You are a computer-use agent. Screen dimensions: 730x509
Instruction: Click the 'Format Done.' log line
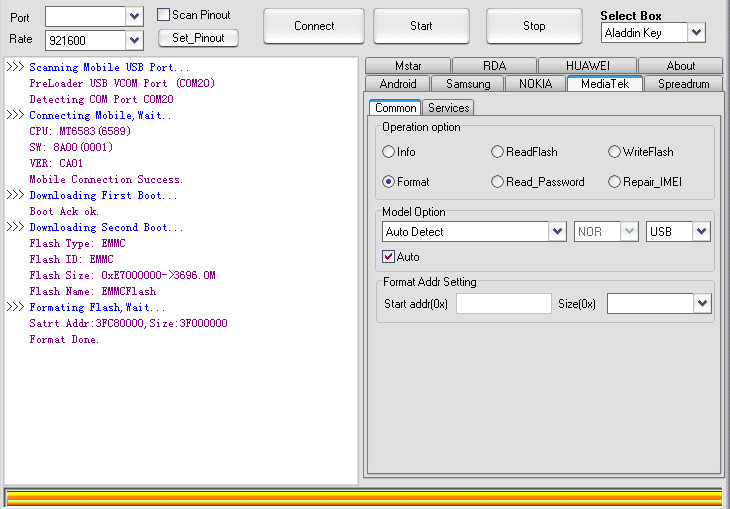64,339
